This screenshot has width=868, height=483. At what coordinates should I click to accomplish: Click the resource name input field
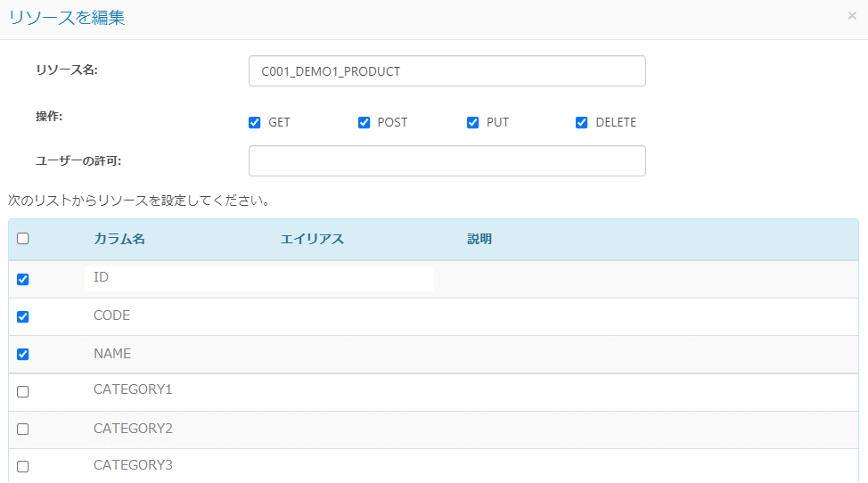point(446,71)
